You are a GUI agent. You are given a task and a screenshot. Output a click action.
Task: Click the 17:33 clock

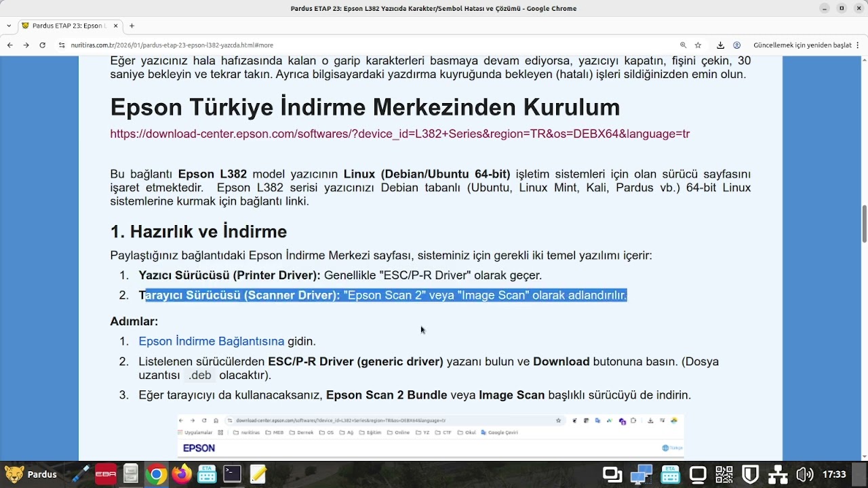(x=834, y=474)
